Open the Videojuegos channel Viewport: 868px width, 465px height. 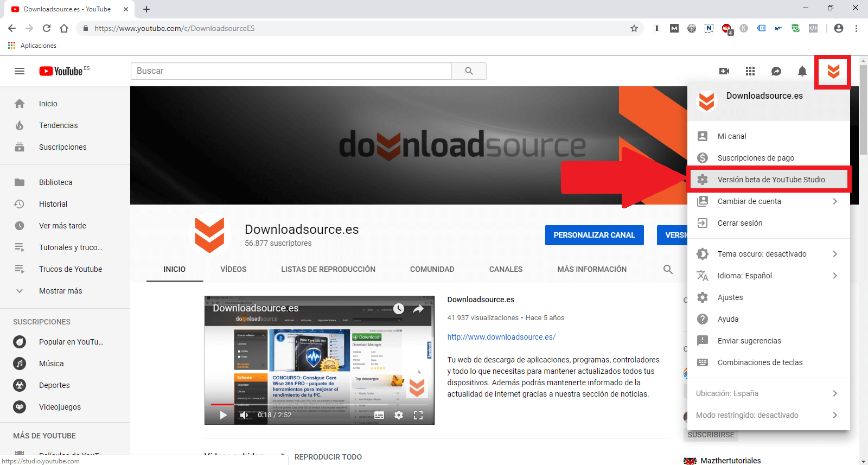[x=65, y=407]
